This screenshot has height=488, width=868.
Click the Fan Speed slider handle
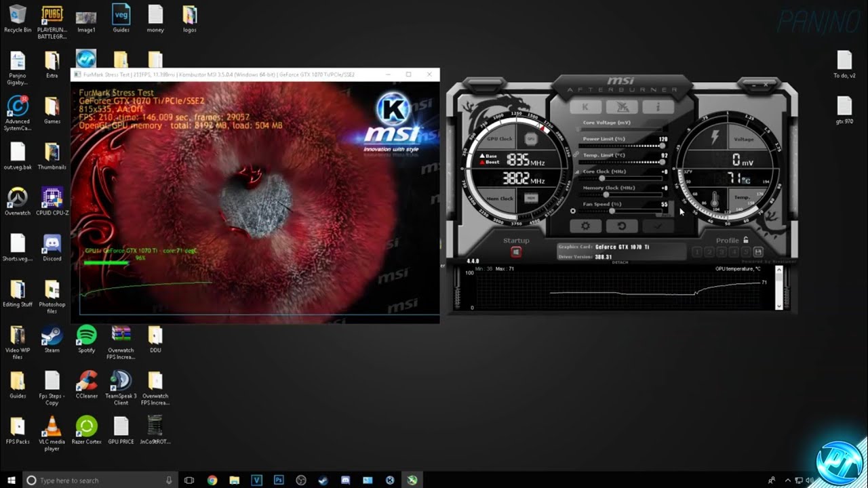click(x=612, y=211)
